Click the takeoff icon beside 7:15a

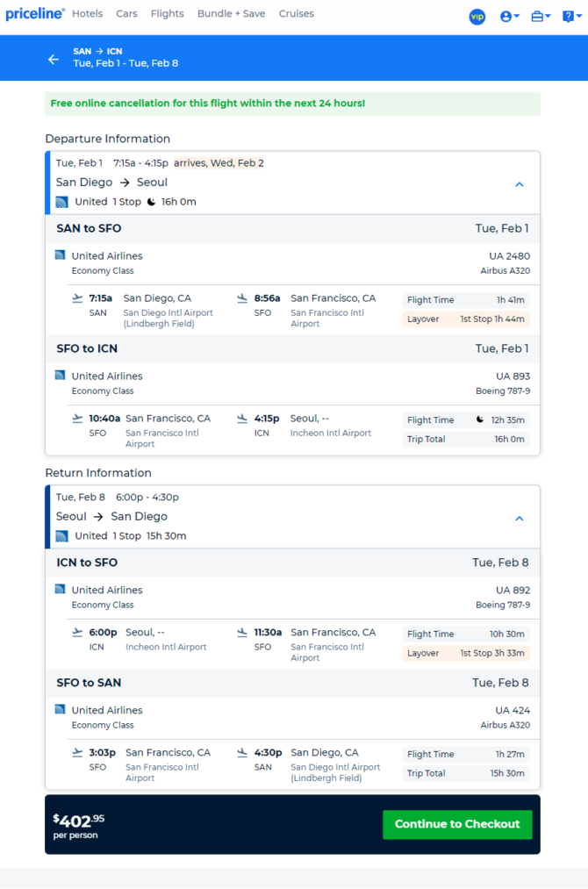click(77, 298)
